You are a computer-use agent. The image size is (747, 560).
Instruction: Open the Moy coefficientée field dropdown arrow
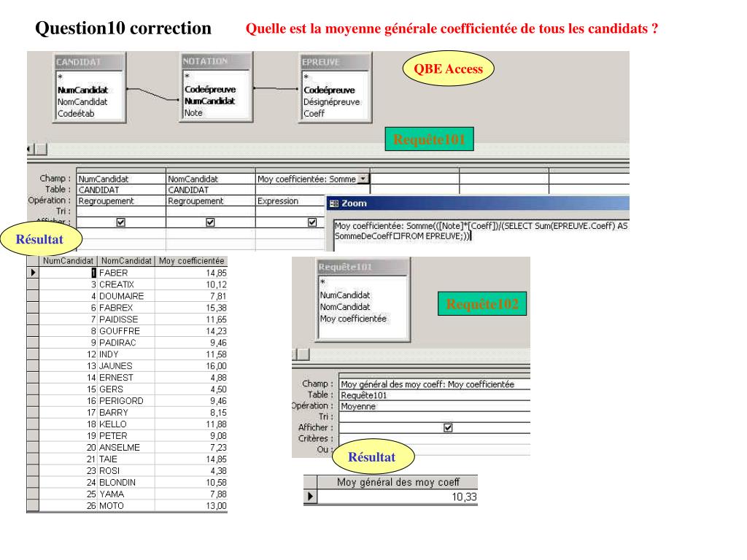coord(363,179)
